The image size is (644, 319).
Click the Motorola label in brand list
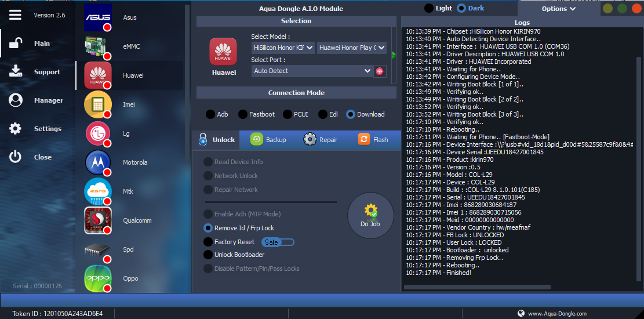pos(135,162)
